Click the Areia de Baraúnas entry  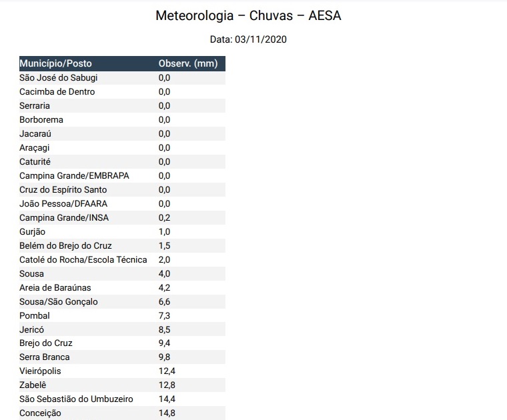pos(55,288)
